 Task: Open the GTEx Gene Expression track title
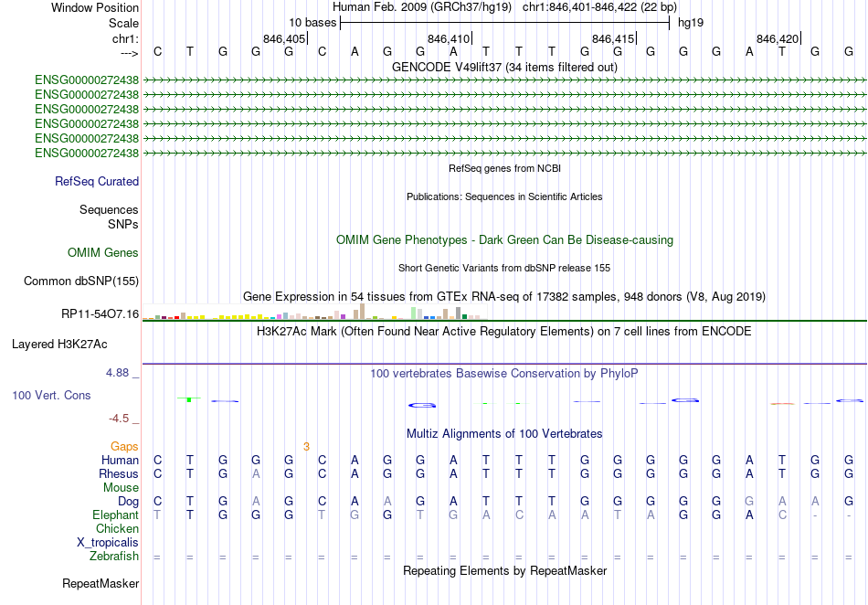pyautogui.click(x=504, y=297)
